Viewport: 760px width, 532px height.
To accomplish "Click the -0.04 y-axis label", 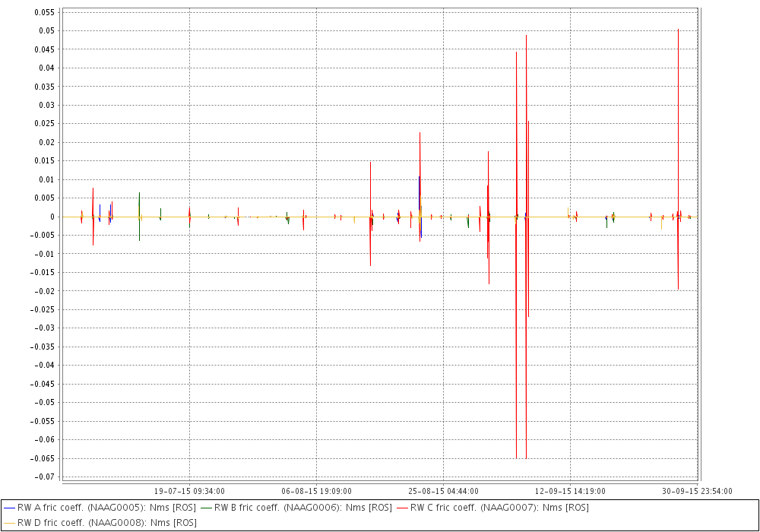I will tap(45, 366).
